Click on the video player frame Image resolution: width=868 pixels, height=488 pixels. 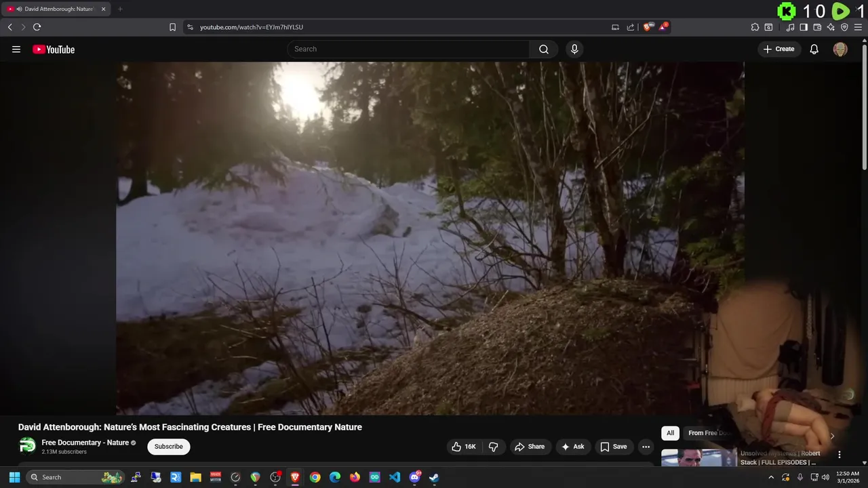(x=430, y=238)
